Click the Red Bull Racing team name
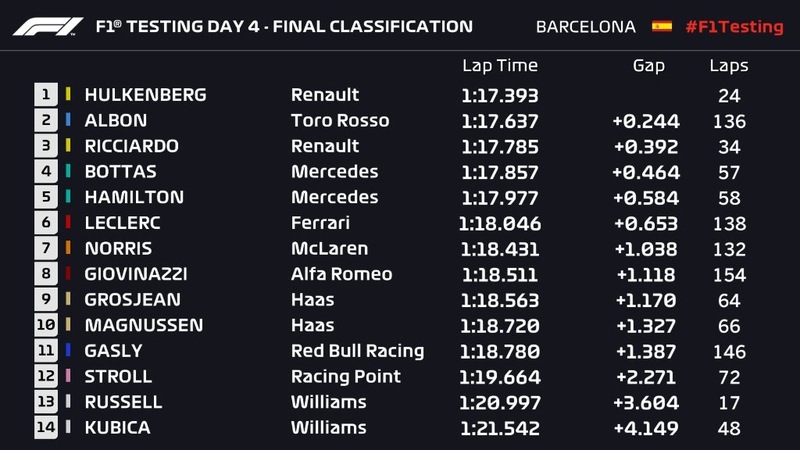Viewport: 800px width, 450px height. [357, 350]
